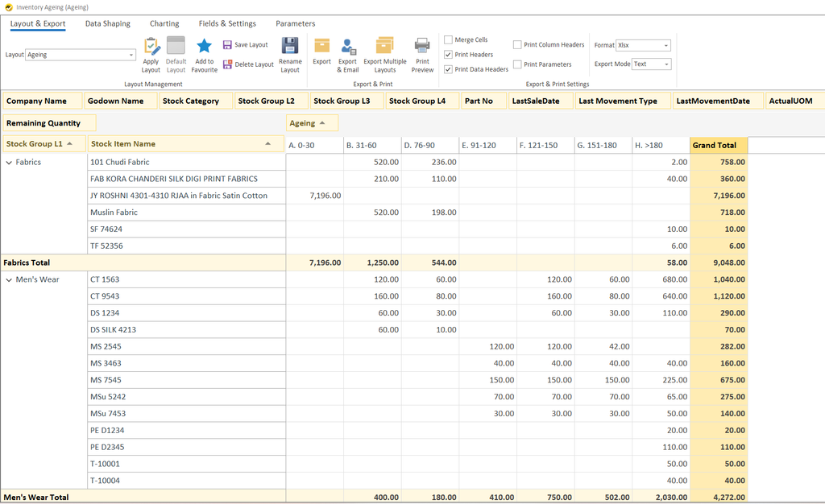Open Print Preview printer icon
The height and width of the screenshot is (504, 825).
422,46
